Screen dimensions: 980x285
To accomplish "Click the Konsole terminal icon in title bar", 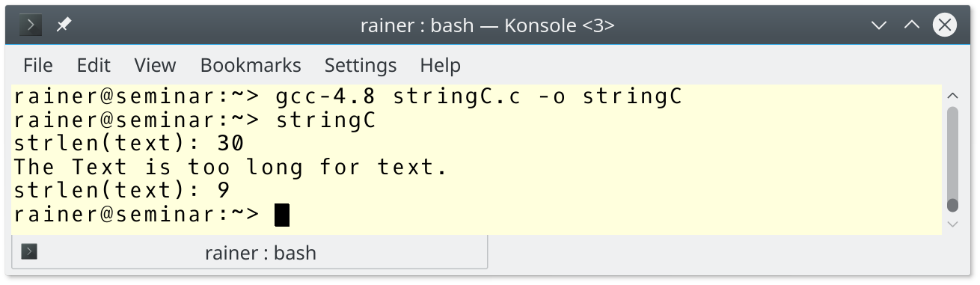I will click(x=30, y=25).
